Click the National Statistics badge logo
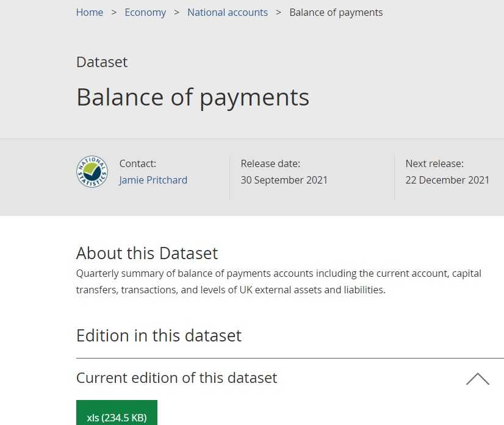 point(92,172)
